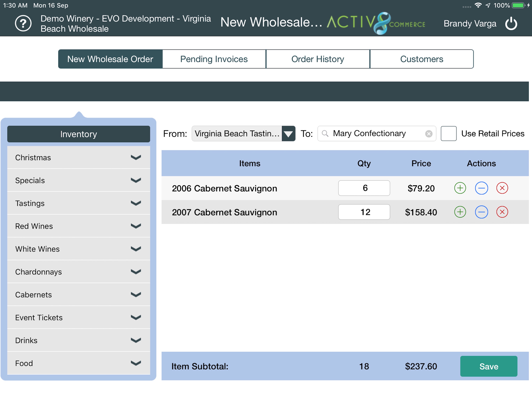Select the New Wholesale Order tab

pyautogui.click(x=110, y=59)
